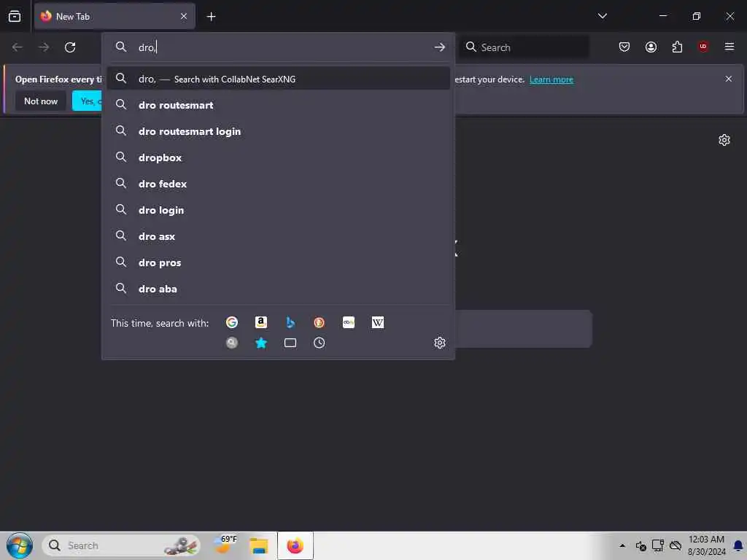This screenshot has height=560, width=747.
Task: Search this time with eBay
Action: coord(348,322)
